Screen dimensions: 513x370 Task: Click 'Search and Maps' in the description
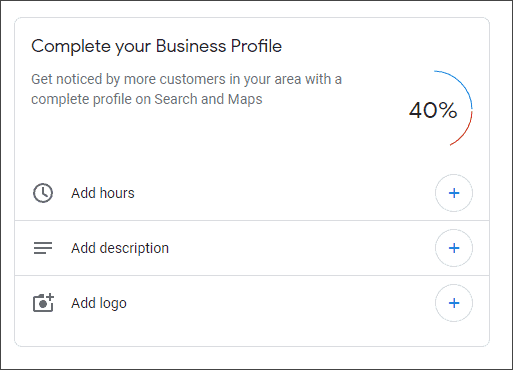pos(208,99)
